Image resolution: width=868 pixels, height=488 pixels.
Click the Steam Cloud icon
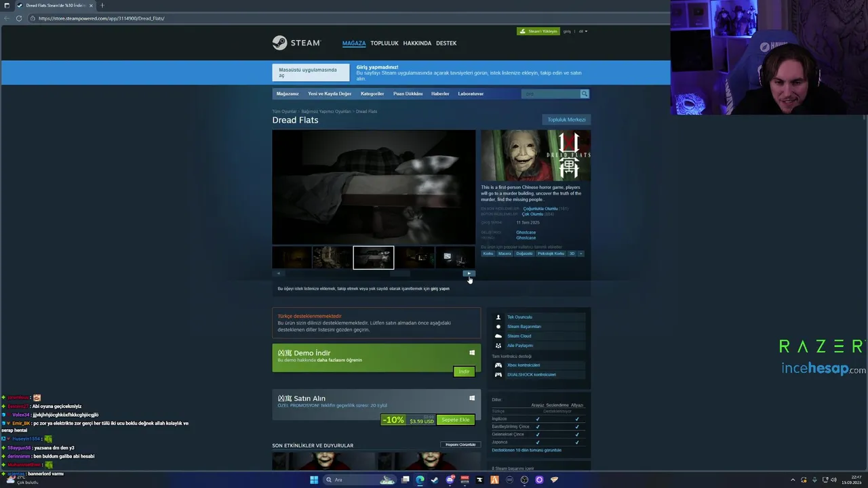pos(498,336)
